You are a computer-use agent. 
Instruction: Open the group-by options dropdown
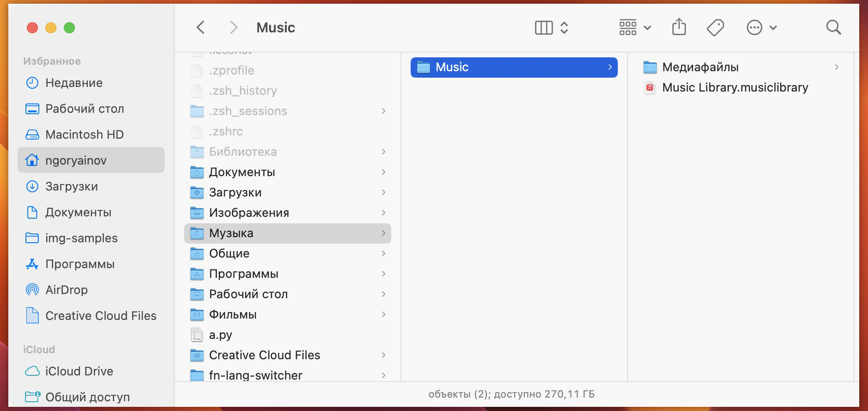(x=635, y=28)
